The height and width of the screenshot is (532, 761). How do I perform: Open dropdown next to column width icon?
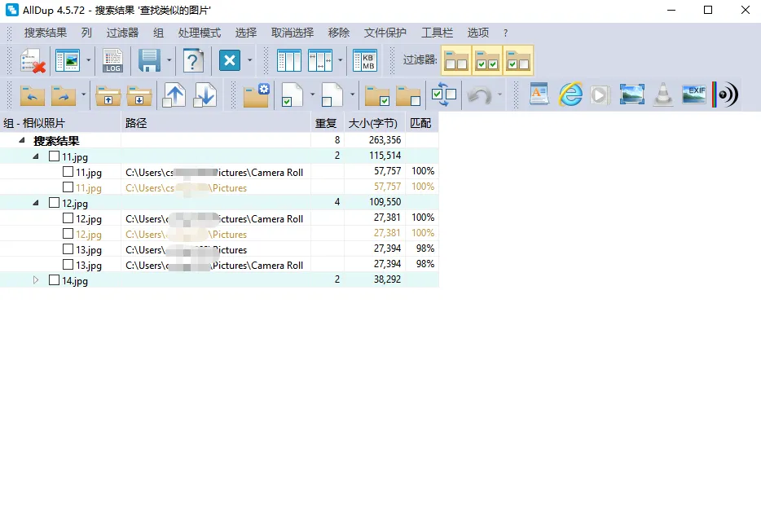[341, 60]
